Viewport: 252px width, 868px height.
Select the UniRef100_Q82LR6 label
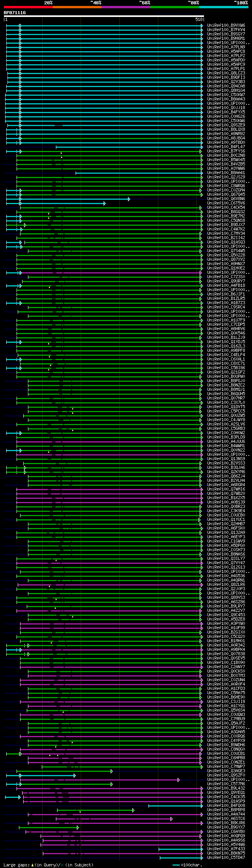(x=226, y=585)
